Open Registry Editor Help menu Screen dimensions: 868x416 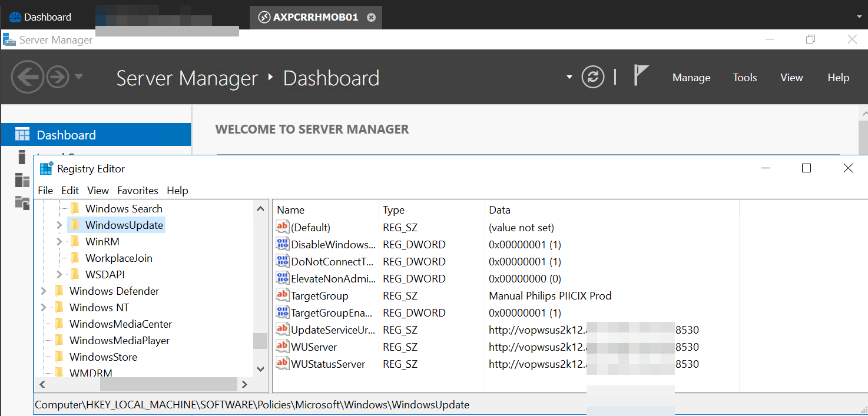point(177,190)
